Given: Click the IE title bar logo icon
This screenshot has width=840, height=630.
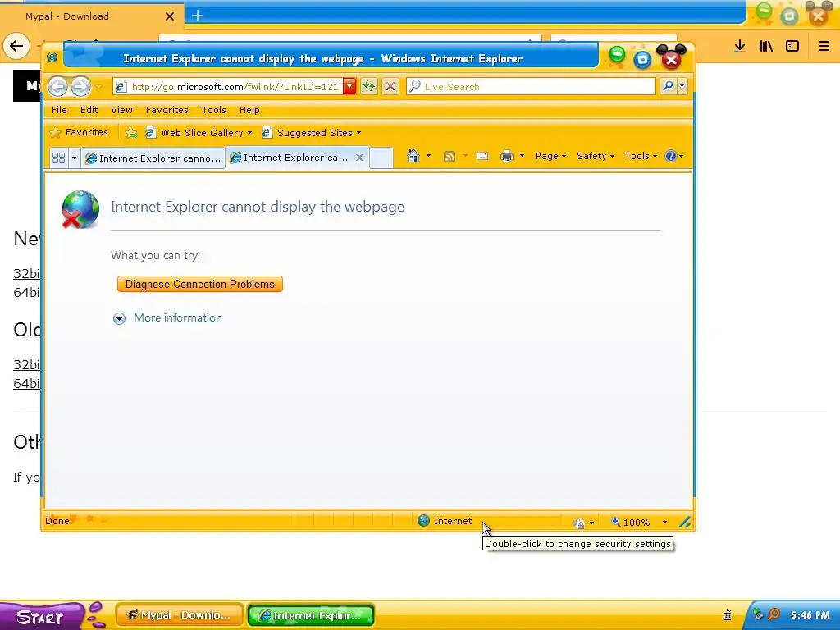Looking at the screenshot, I should point(52,57).
